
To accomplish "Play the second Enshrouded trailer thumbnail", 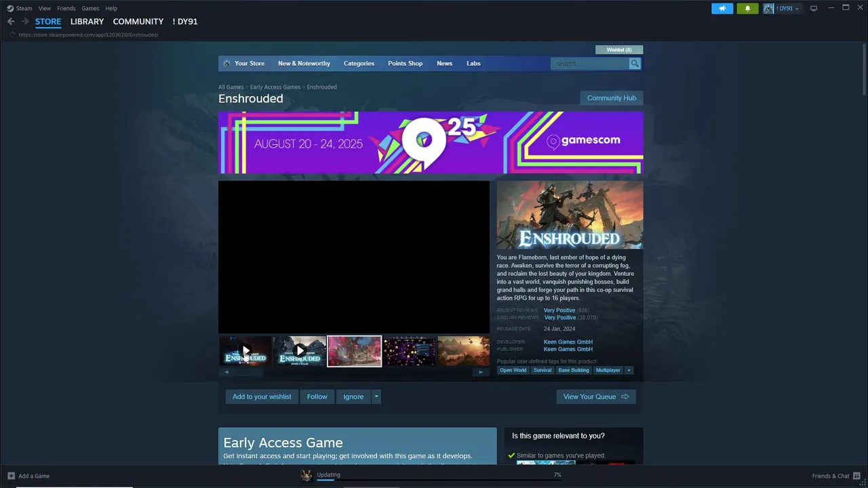I will point(300,351).
